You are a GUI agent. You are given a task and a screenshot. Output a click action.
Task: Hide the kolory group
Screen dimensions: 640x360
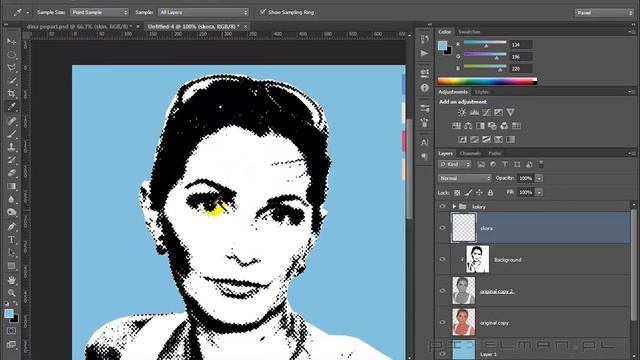pos(442,207)
